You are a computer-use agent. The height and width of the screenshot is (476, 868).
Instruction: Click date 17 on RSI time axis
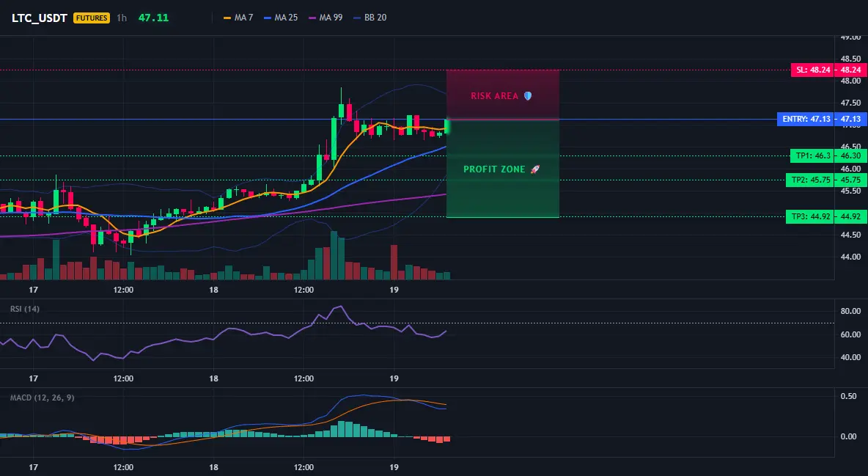tap(33, 378)
